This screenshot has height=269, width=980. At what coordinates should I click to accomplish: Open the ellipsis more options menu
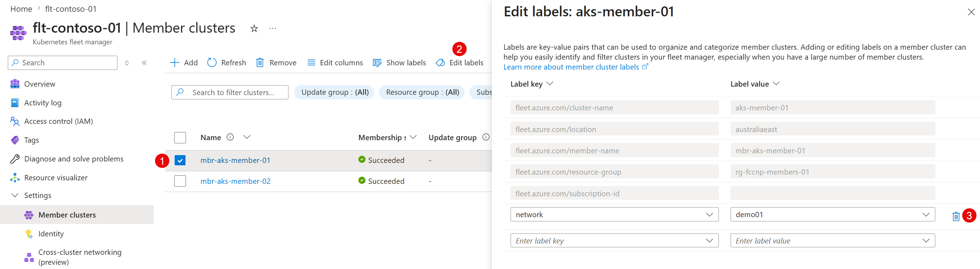[x=273, y=28]
